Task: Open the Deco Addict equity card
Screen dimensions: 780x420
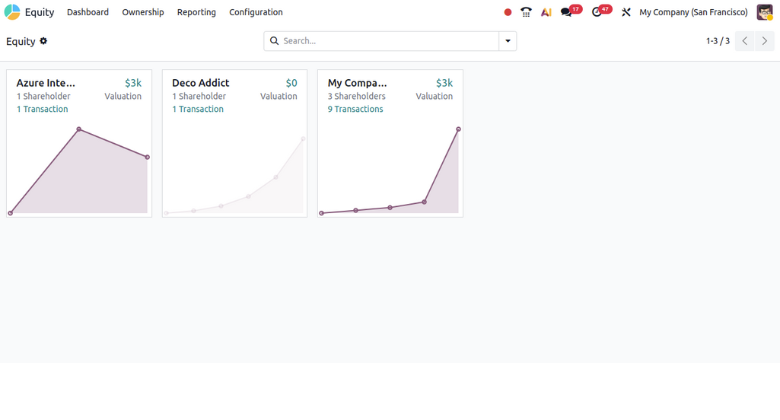Action: pos(234,150)
